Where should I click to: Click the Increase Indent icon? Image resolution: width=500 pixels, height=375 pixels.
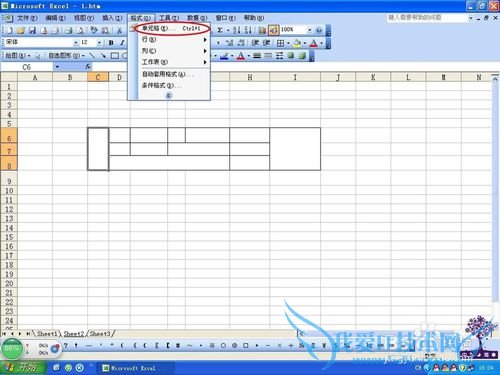[266, 43]
